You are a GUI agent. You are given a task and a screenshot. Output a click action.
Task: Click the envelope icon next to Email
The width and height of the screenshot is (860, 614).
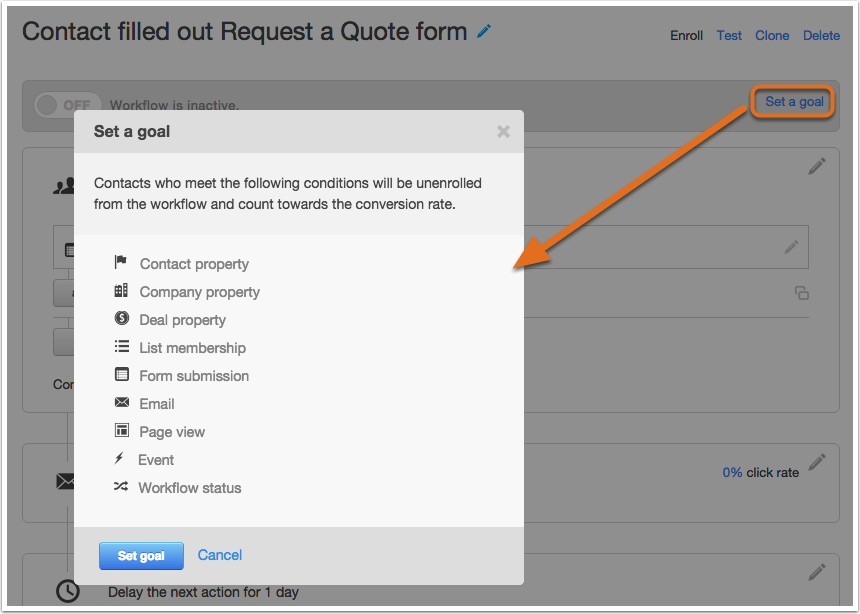pyautogui.click(x=122, y=403)
